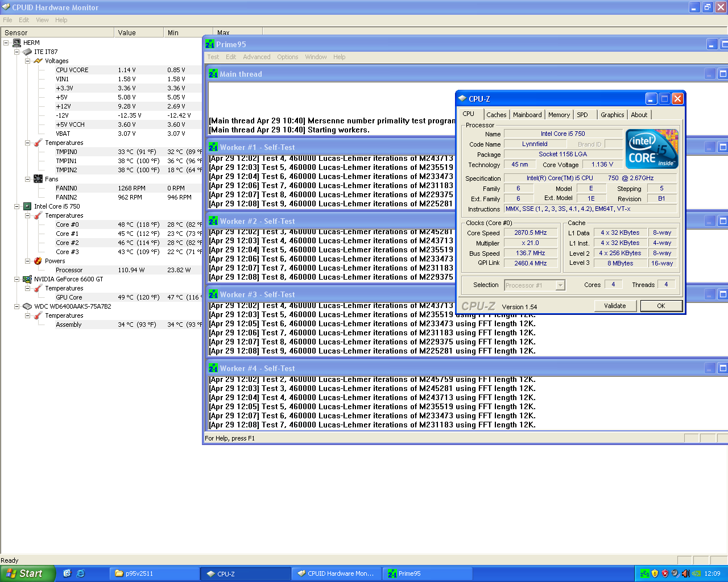
Task: Click the Level 3 cache 8 MBytes field
Action: pos(620,263)
